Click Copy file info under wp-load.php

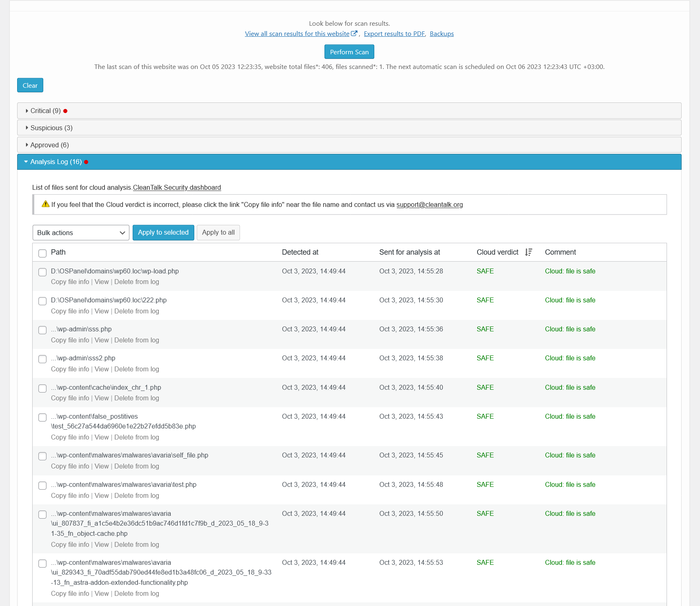pos(70,282)
